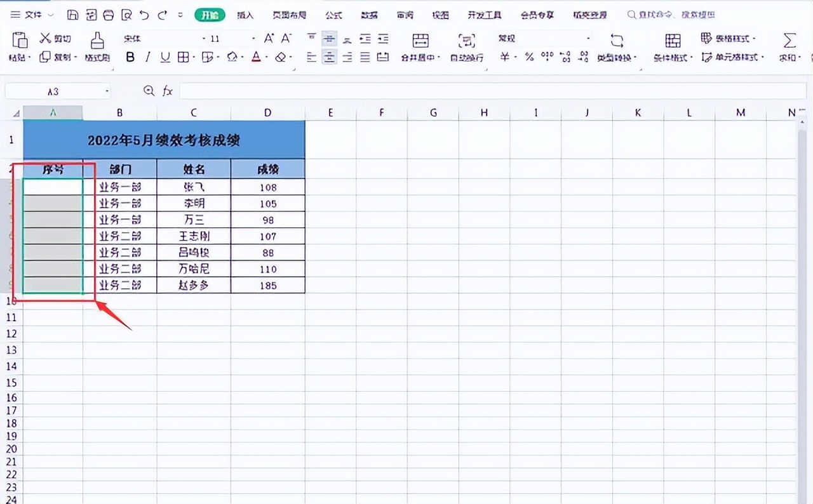Toggle vertical middle alignment

[329, 39]
